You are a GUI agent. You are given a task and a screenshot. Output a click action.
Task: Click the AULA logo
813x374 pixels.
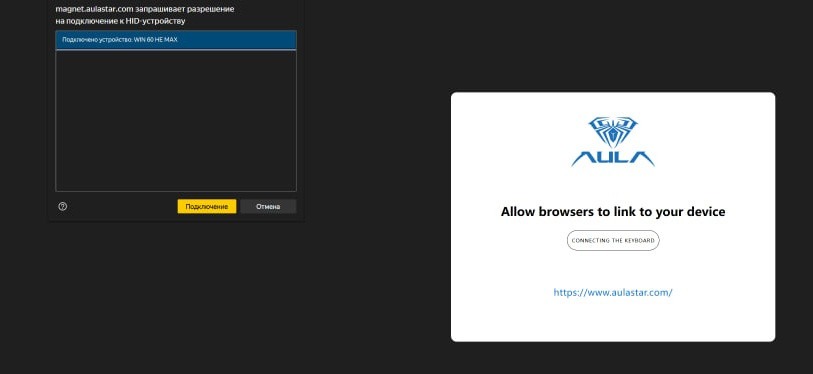[613, 142]
